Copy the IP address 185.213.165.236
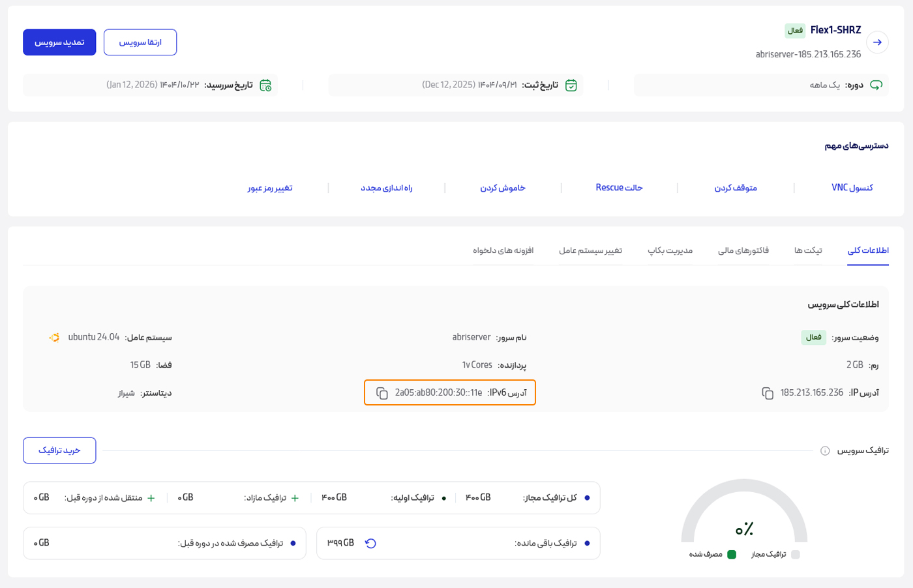913x588 pixels. coord(768,393)
